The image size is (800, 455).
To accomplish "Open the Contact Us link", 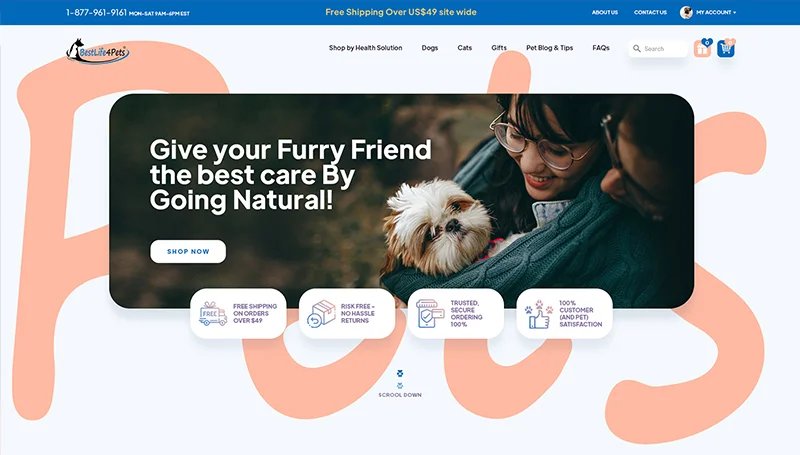I will tap(651, 12).
